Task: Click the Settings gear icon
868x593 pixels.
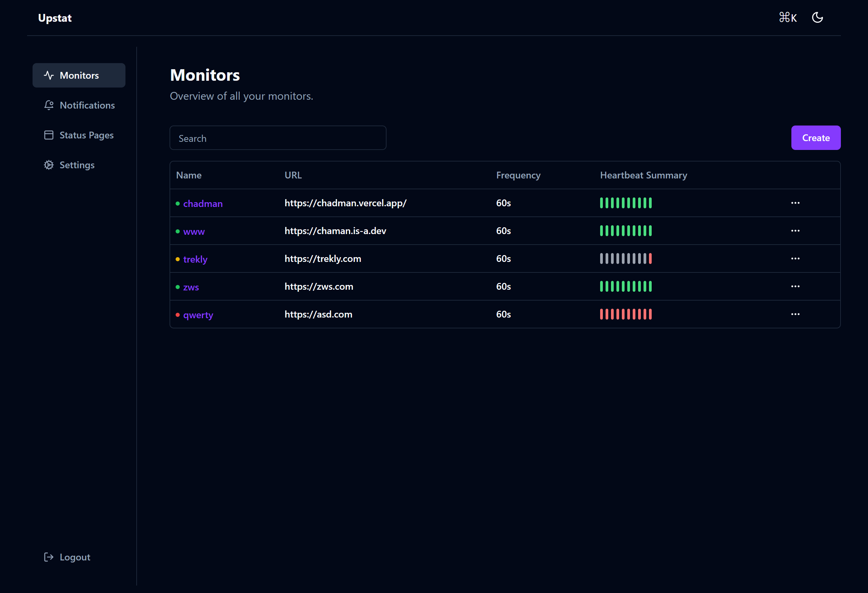Action: [48, 165]
